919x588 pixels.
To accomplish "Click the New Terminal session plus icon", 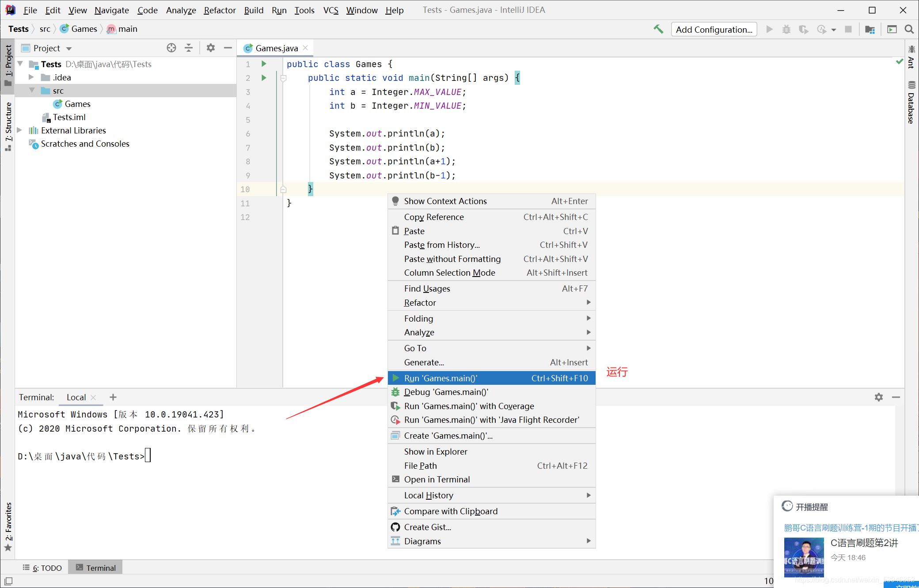I will pos(113,396).
